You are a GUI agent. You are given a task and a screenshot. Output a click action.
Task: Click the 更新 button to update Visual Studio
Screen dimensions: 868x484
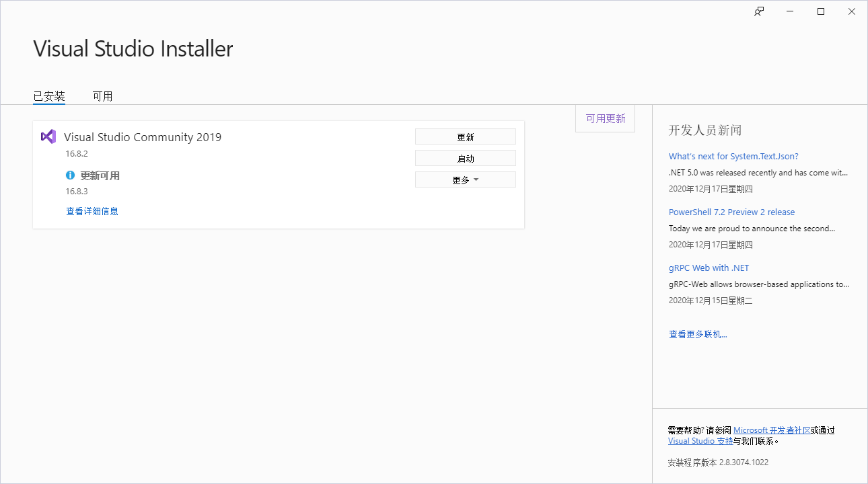pos(466,136)
